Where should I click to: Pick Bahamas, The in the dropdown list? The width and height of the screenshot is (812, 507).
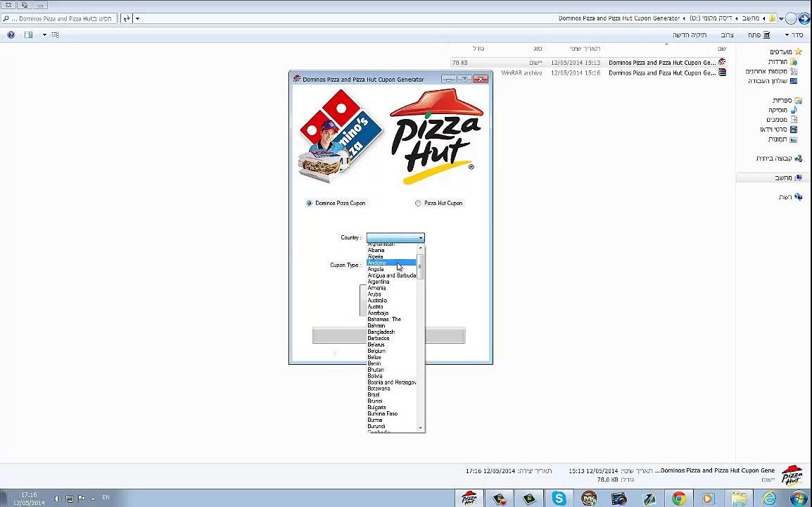click(391, 319)
